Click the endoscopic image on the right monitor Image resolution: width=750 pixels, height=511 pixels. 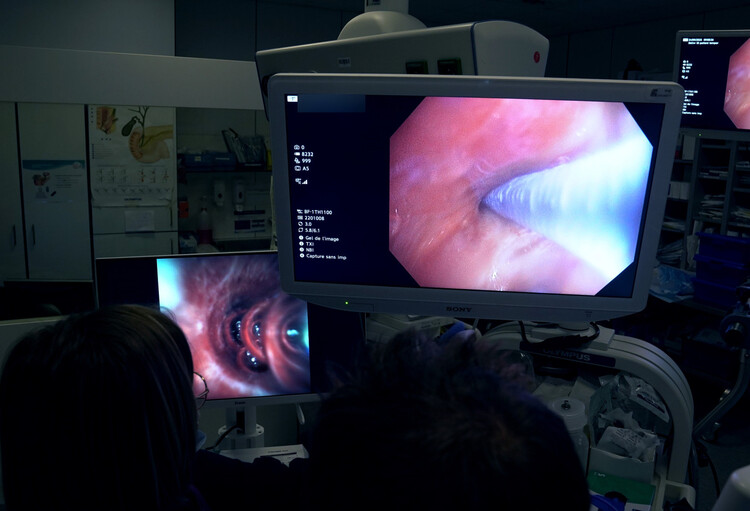(738, 85)
